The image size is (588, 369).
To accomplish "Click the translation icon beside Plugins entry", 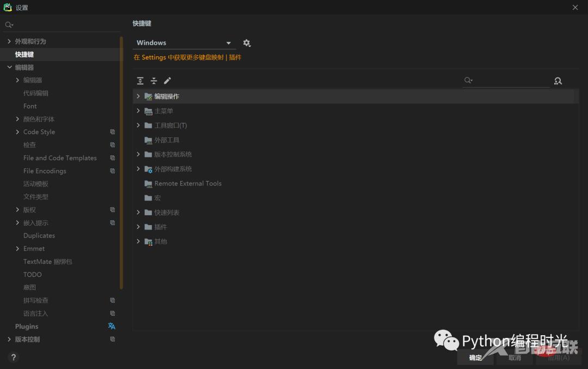I will pyautogui.click(x=112, y=326).
